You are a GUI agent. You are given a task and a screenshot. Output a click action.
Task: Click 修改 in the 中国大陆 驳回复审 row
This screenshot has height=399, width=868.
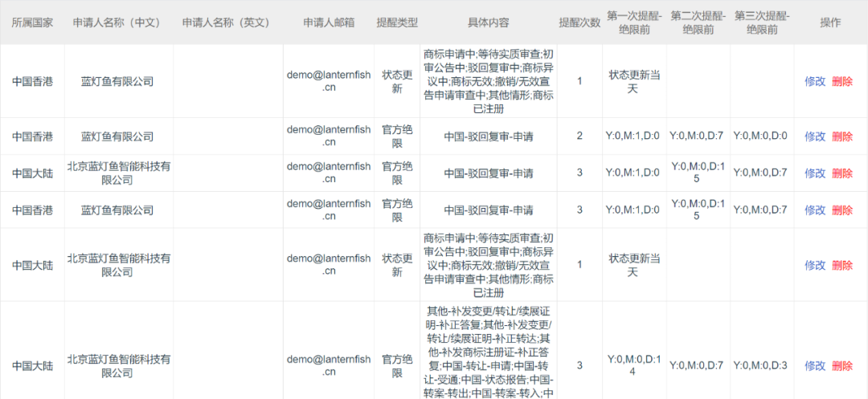tap(815, 173)
